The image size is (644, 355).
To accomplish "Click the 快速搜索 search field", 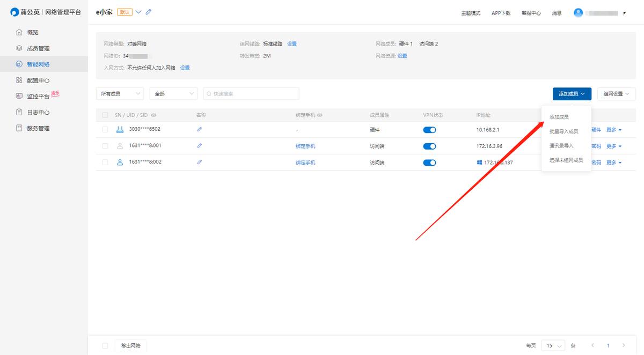I will coord(251,94).
